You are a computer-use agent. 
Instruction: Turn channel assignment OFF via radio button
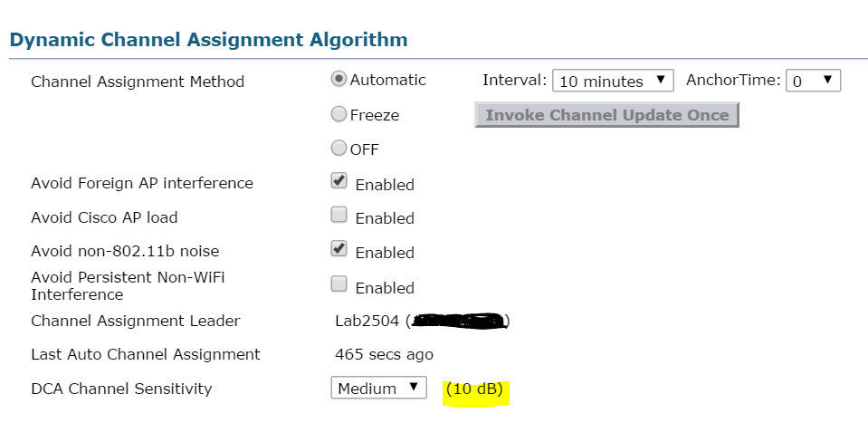point(339,148)
